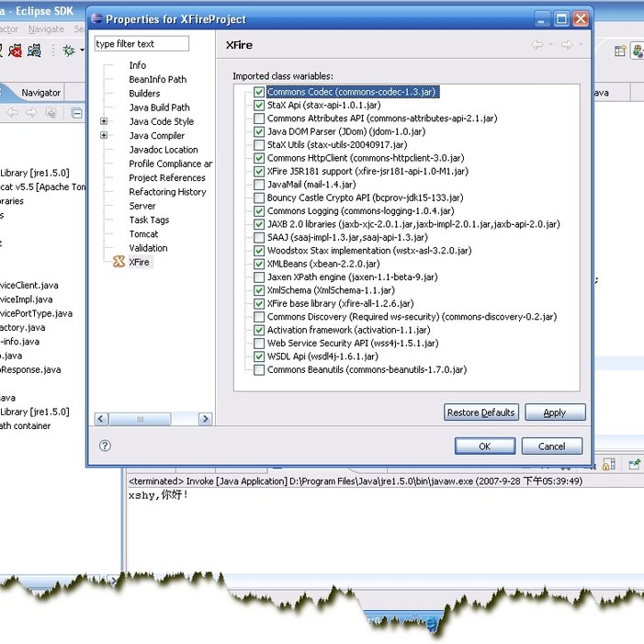The image size is (644, 644).
Task: Click the red Tomcat cat icon in toolbar
Action: pyautogui.click(x=16, y=51)
